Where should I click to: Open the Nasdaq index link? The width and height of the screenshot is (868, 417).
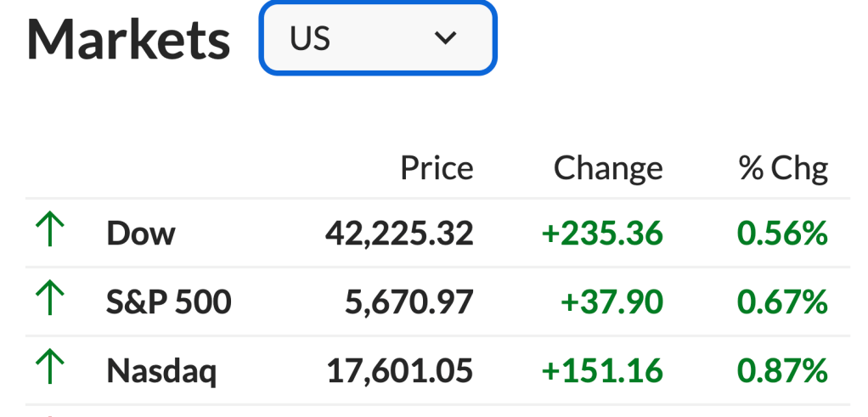point(161,371)
